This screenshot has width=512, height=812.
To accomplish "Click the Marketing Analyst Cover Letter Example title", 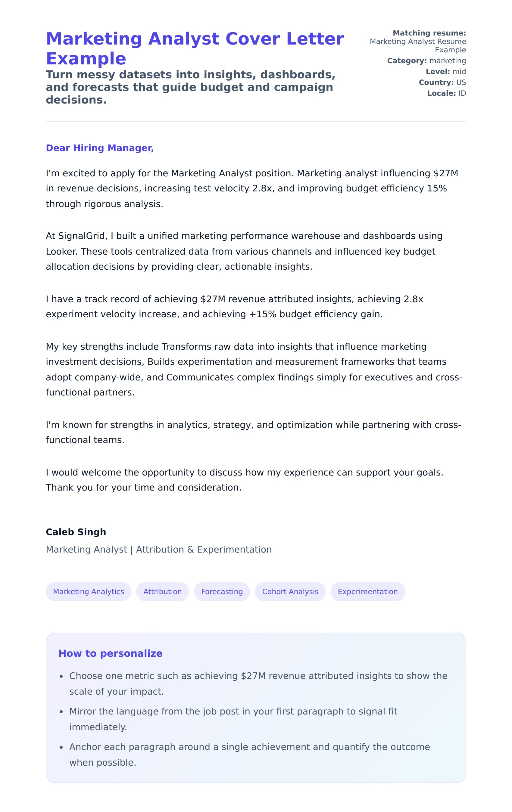I will (195, 48).
